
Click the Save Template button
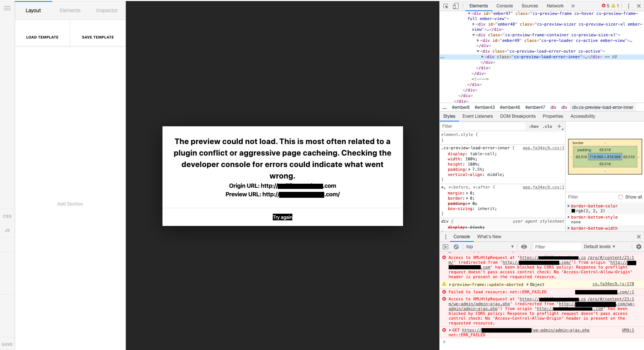[98, 37]
